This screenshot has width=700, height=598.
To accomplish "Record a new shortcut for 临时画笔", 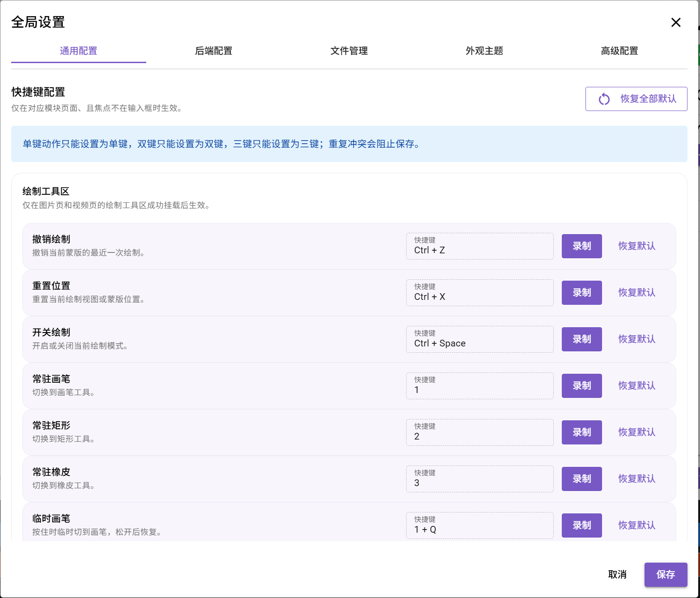I will click(581, 525).
